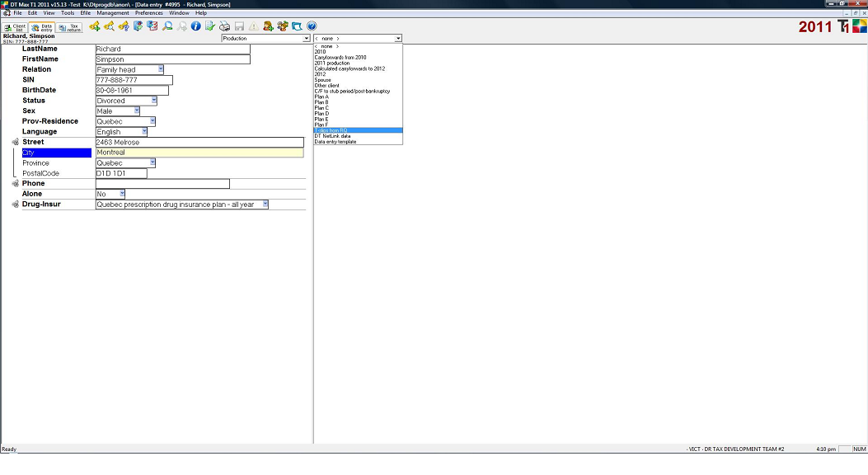This screenshot has width=868, height=475.
Task: Click the keyword icon beside Phone
Action: click(16, 184)
